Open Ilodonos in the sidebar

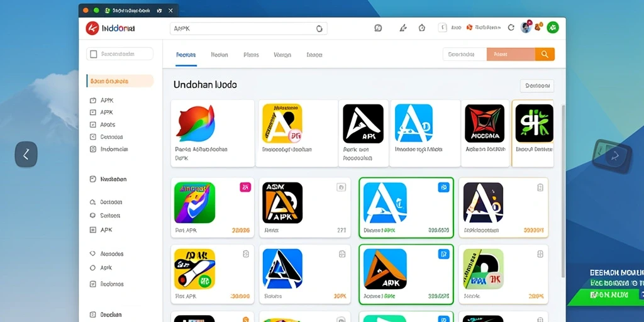tap(112, 284)
